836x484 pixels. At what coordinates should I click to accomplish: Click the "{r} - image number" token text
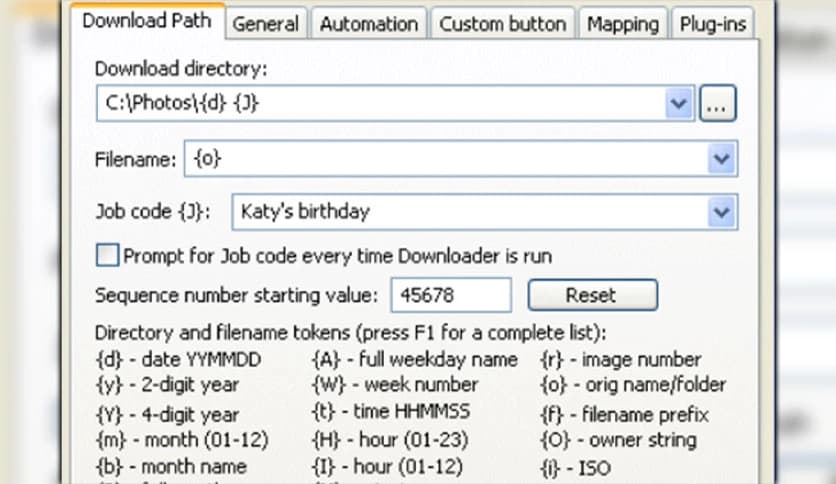(621, 360)
